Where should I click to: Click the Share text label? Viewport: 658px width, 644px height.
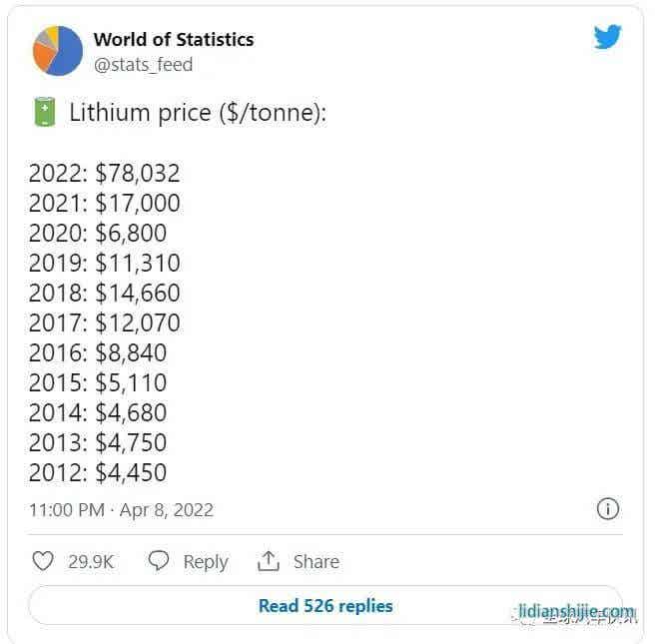pos(317,562)
